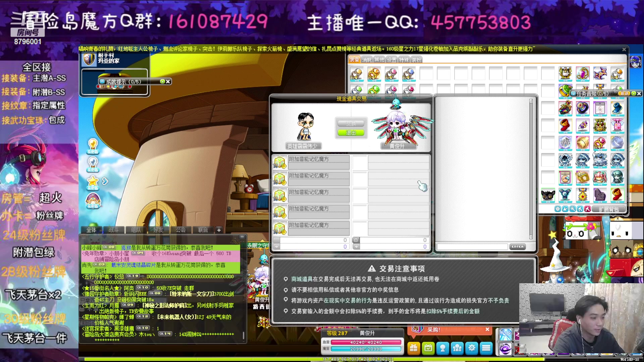Click the inventory magnifier search icon
The image size is (644, 362).
point(573,209)
